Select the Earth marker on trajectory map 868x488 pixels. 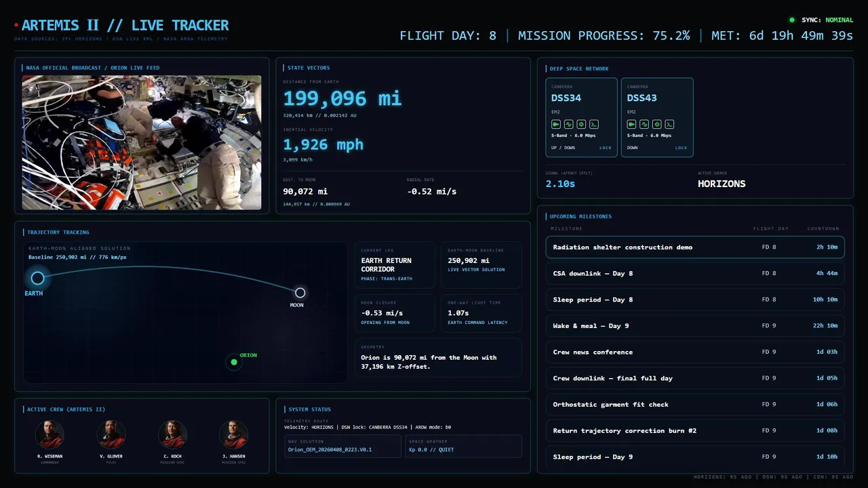pos(37,278)
